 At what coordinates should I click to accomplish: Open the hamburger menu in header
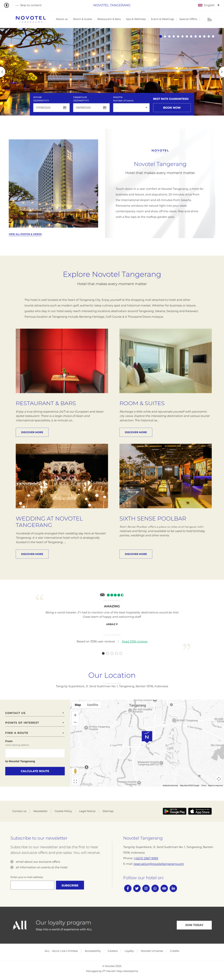[x=209, y=19]
